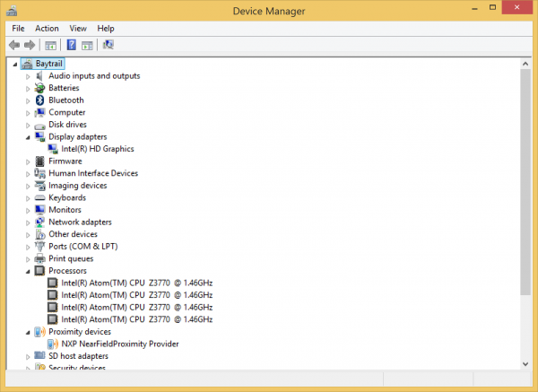This screenshot has height=392, width=538.
Task: Collapse the Processors node
Action: 28,272
